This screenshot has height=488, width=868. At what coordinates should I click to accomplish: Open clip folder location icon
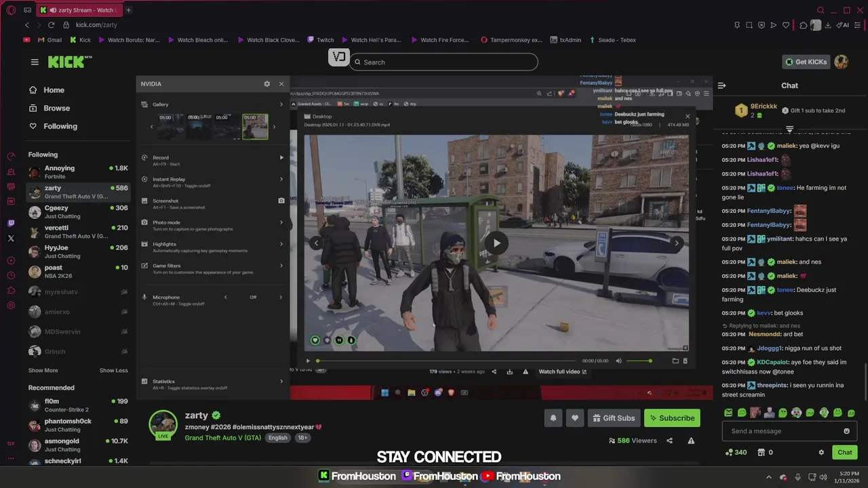point(675,361)
